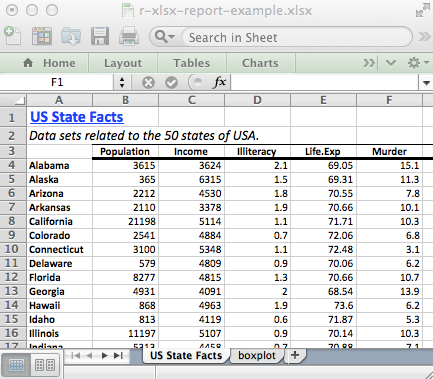Image resolution: width=433 pixels, height=379 pixels.
Task: Open the Formula Builder fx icon
Action: pos(219,82)
